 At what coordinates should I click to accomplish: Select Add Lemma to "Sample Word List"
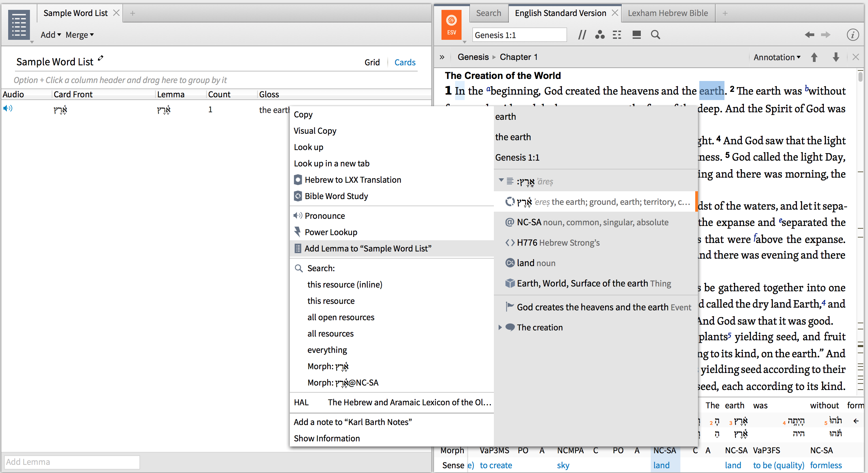367,248
